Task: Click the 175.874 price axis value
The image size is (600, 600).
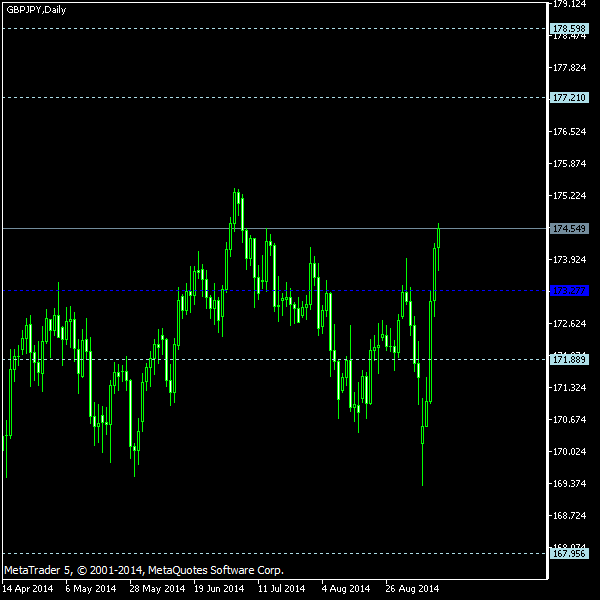Action: point(569,164)
